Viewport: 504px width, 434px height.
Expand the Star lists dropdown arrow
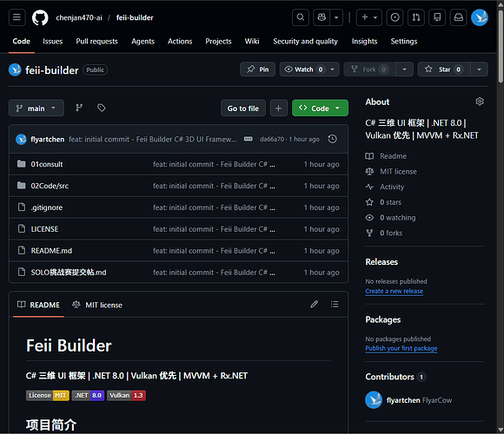480,69
